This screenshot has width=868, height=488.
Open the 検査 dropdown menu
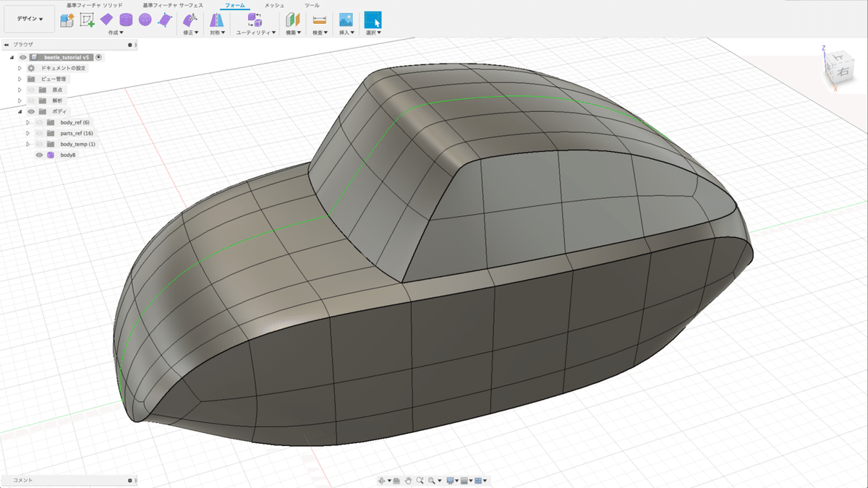(x=320, y=33)
